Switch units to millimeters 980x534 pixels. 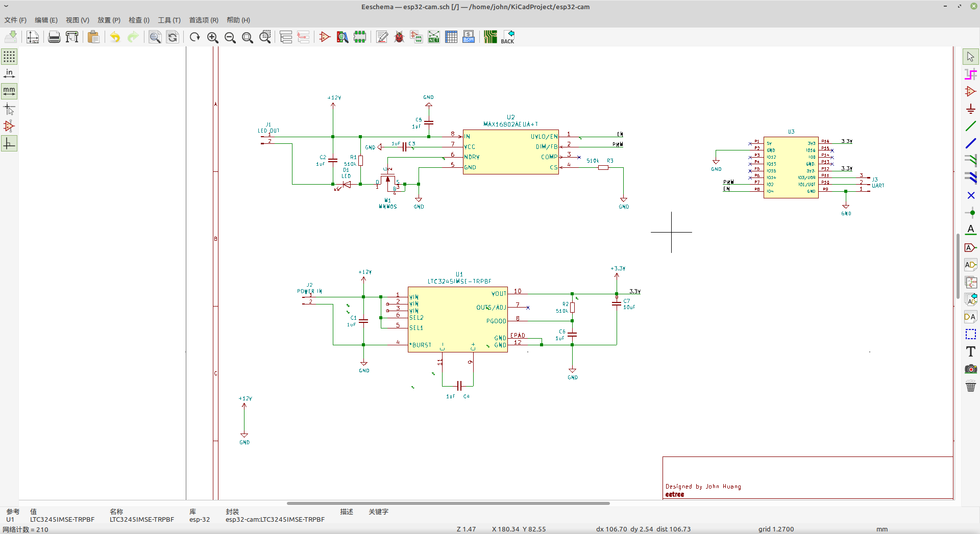9,91
